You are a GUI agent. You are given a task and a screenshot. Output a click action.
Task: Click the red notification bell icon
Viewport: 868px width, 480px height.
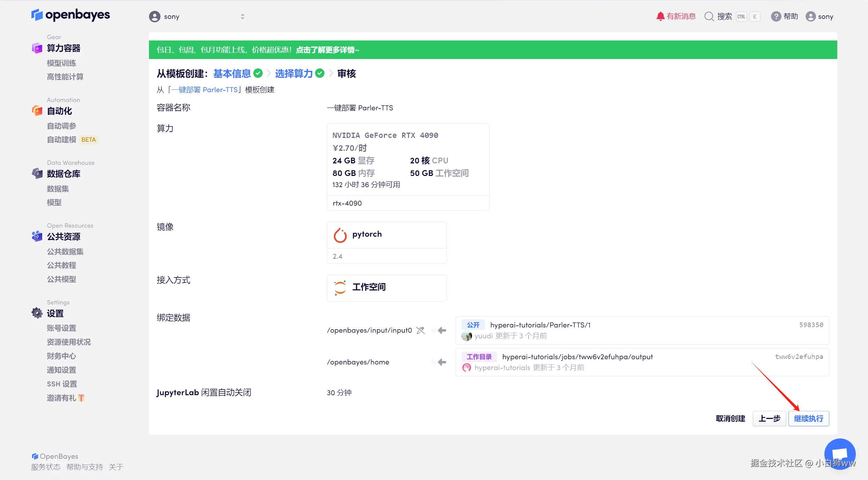(660, 16)
